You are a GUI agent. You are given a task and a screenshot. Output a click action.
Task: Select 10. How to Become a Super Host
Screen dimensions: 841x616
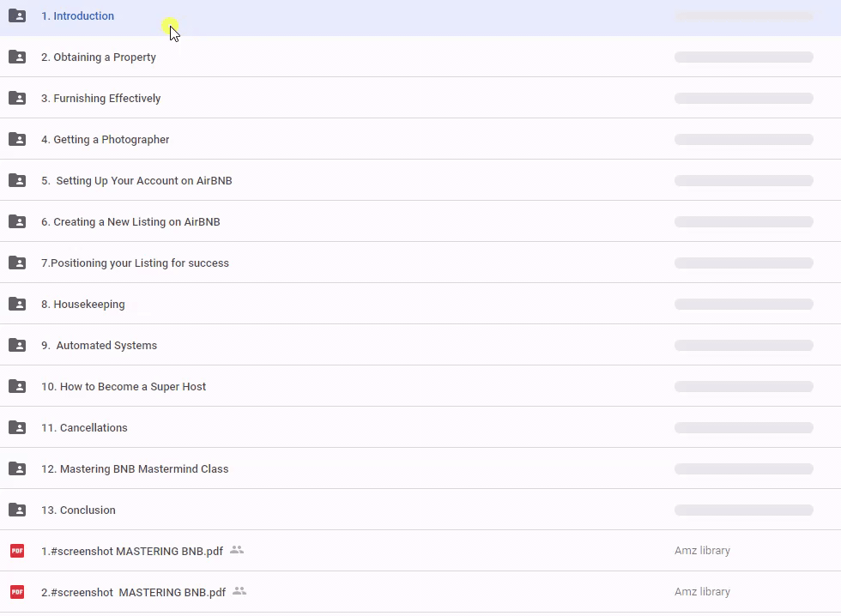tap(124, 386)
